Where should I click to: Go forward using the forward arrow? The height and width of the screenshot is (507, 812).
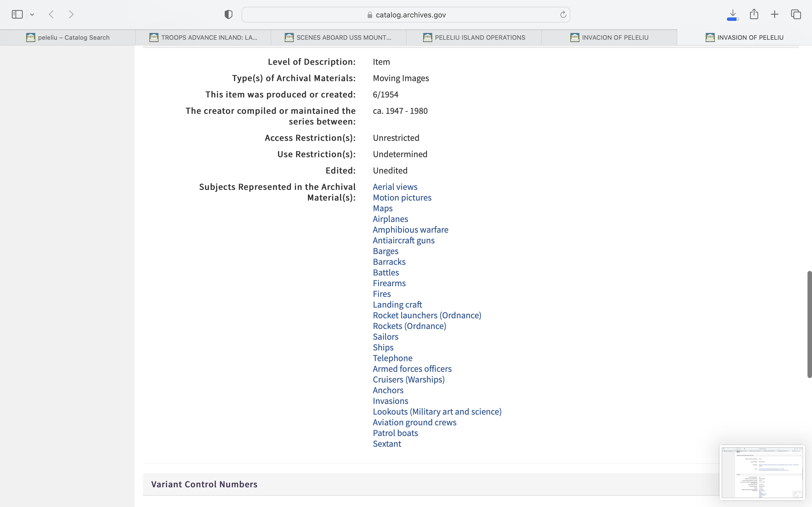(71, 14)
